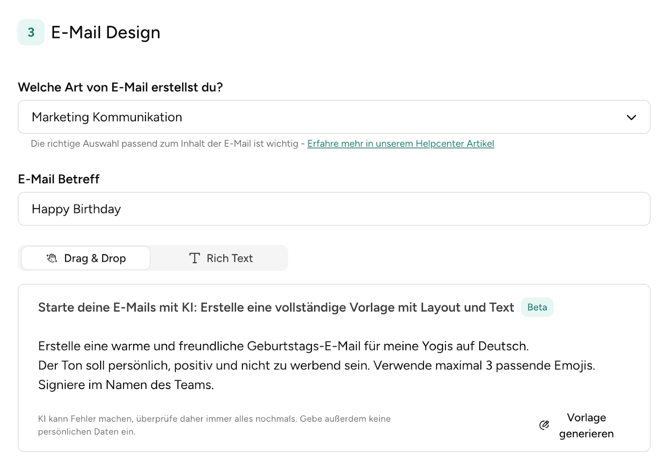Viewport: 670px width, 466px height.
Task: Click the E-Mail Betreff label
Action: tap(58, 179)
